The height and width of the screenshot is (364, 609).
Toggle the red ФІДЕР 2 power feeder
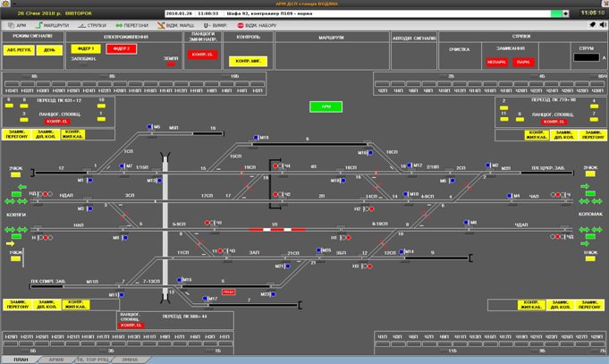[120, 48]
